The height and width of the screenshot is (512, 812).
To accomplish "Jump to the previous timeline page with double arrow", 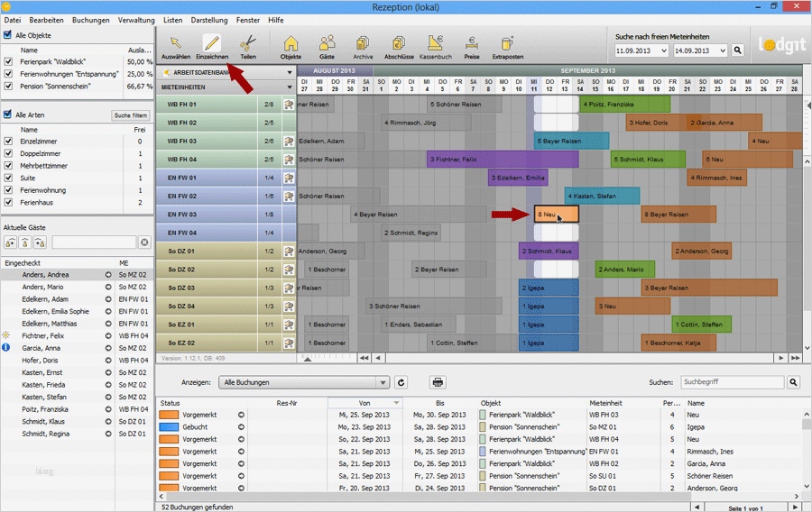I will pos(364,357).
